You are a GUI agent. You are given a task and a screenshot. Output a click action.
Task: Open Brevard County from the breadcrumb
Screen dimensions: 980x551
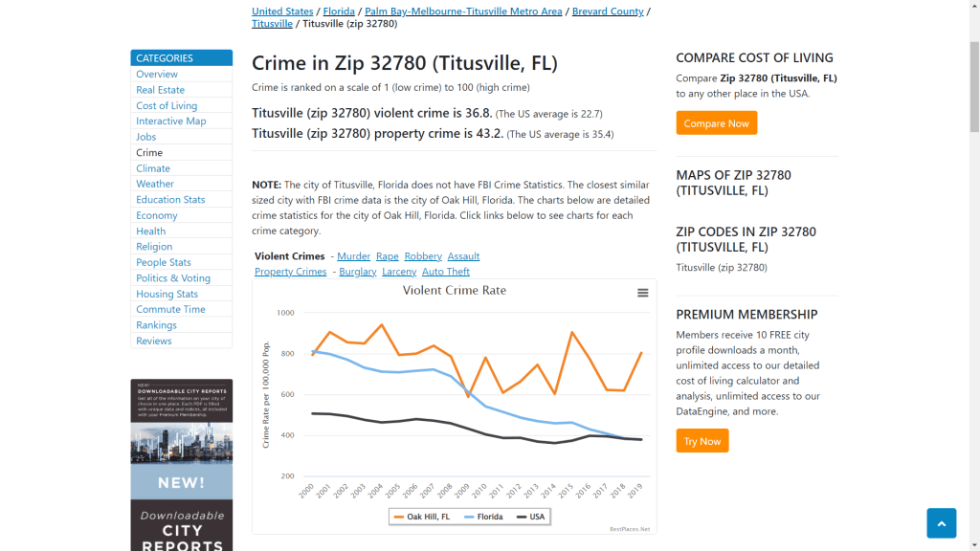[x=607, y=11]
